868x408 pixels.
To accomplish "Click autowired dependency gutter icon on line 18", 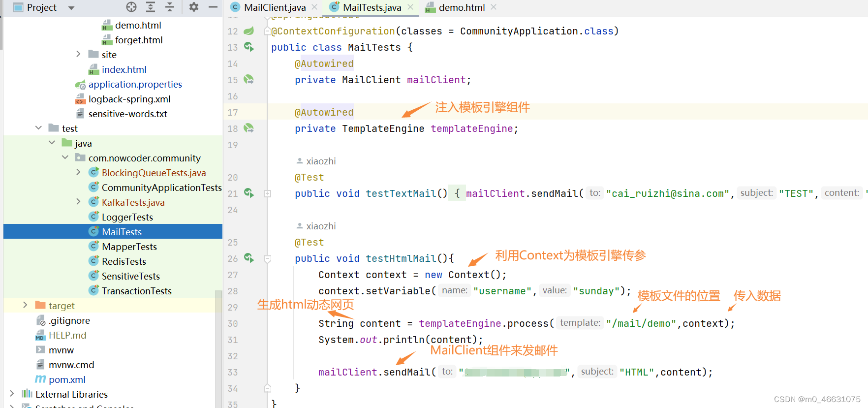I will pyautogui.click(x=249, y=128).
